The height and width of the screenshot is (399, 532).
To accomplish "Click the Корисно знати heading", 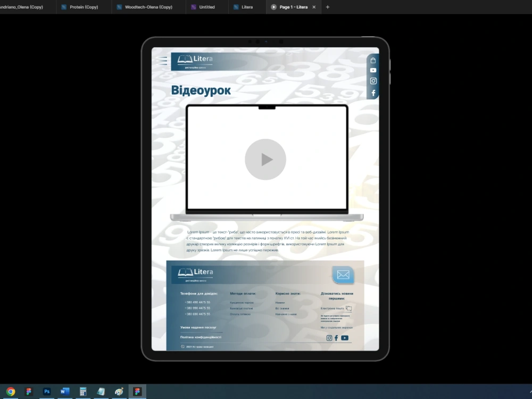I will [x=288, y=294].
